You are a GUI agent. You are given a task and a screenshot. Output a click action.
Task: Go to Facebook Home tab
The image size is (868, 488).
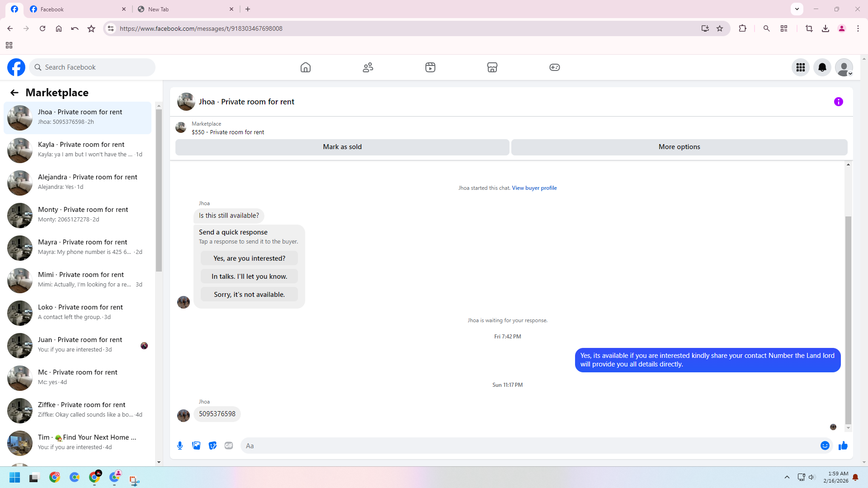306,67
